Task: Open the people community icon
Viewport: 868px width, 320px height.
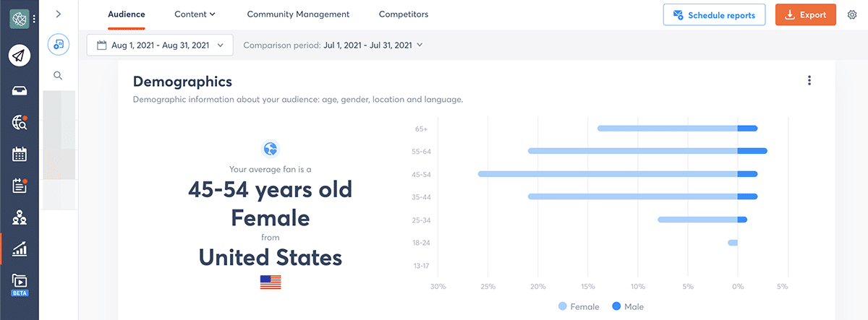Action: click(20, 217)
